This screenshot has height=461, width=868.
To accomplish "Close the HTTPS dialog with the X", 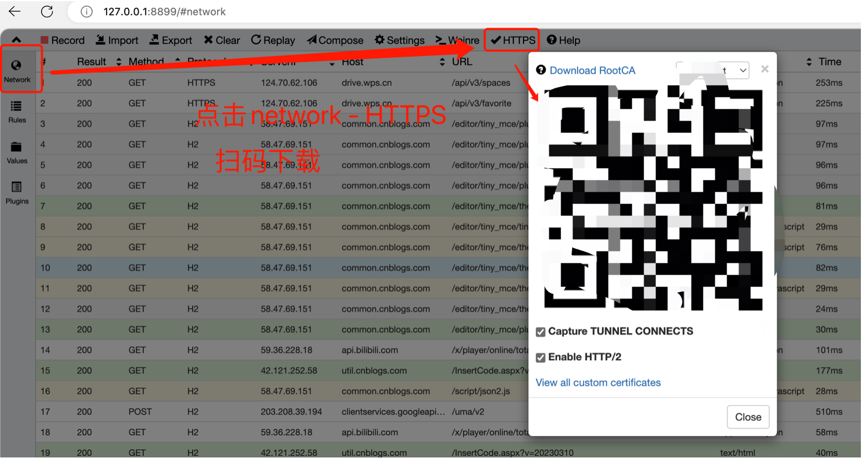I will pyautogui.click(x=765, y=69).
